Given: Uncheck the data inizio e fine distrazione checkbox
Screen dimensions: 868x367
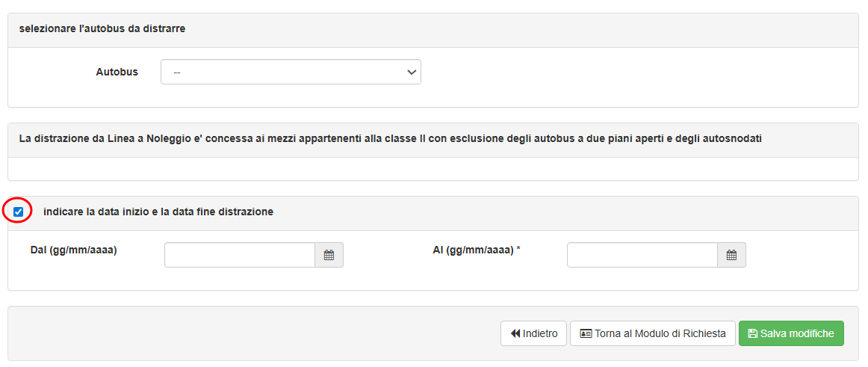Looking at the screenshot, I should (x=18, y=212).
